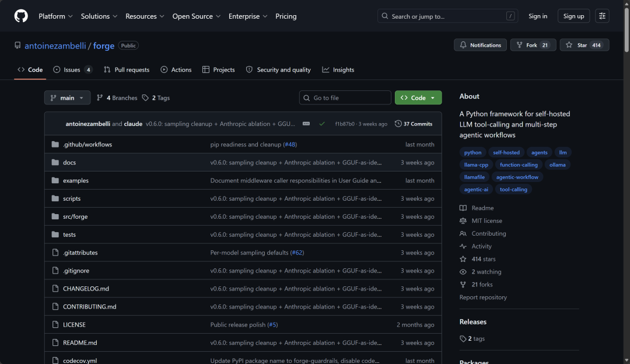
Task: Open the CHANGELOG.md file
Action: coord(86,289)
